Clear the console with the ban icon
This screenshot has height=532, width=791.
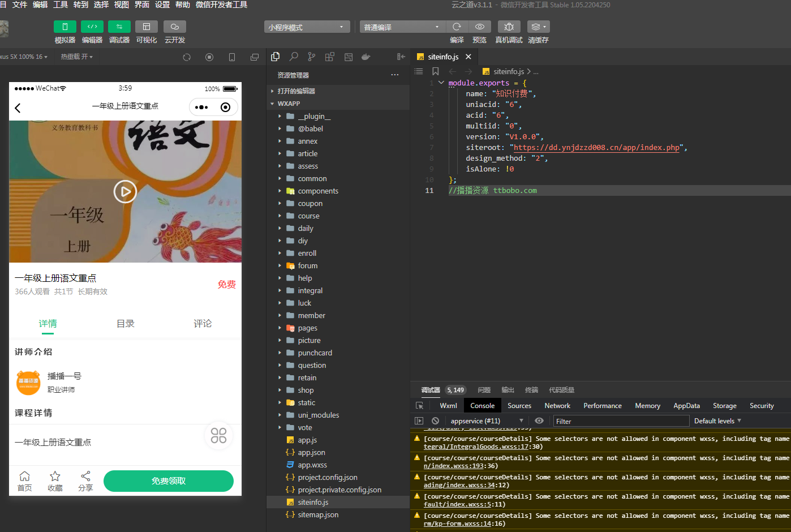(x=435, y=421)
